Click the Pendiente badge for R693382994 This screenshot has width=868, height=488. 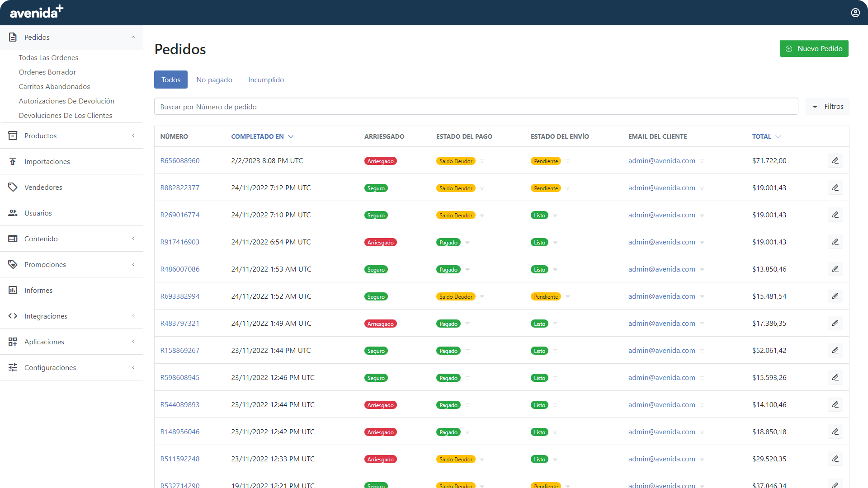click(x=546, y=296)
